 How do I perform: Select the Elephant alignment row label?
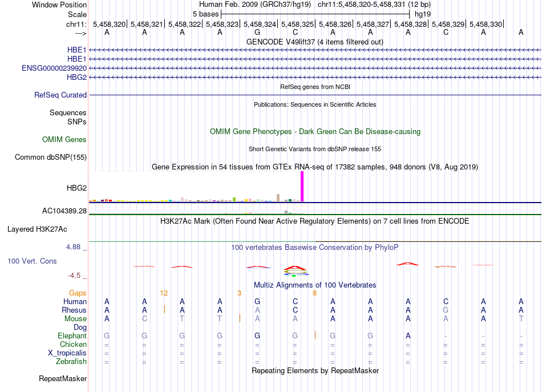click(x=72, y=336)
